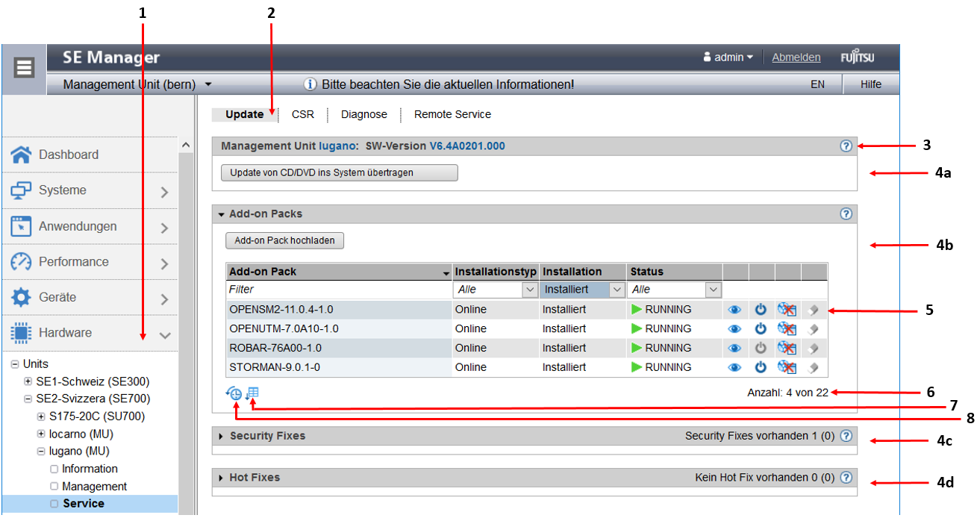This screenshot has height=518, width=980.
Task: Uninstall OPENUTM-7.0A10-1.0 via crossed globe icon
Action: 787,328
